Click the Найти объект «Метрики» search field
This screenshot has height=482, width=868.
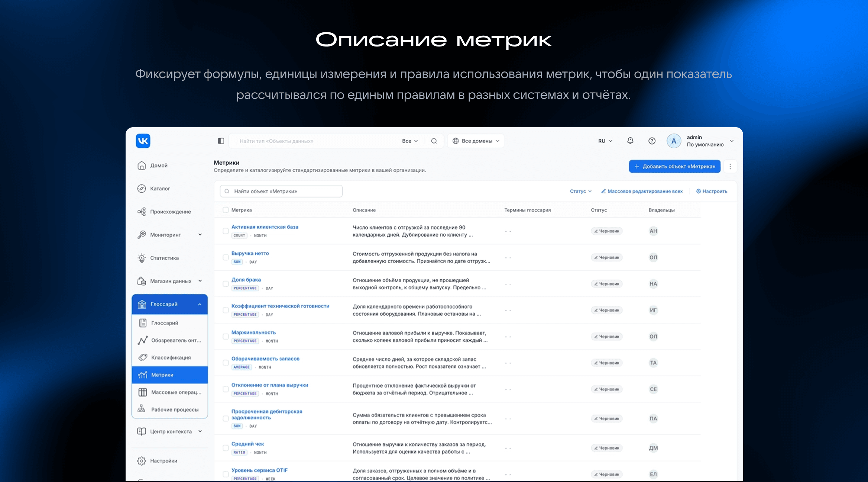click(x=281, y=191)
